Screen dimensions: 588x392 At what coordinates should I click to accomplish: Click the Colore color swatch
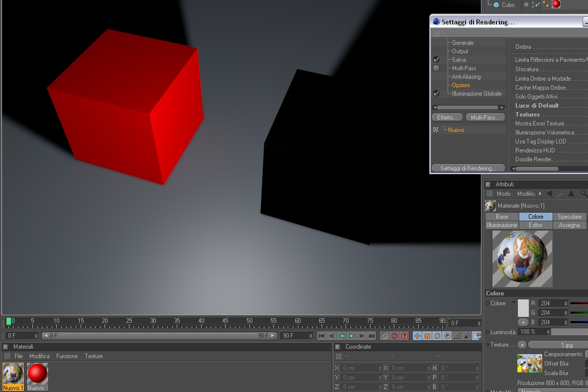coord(523,308)
